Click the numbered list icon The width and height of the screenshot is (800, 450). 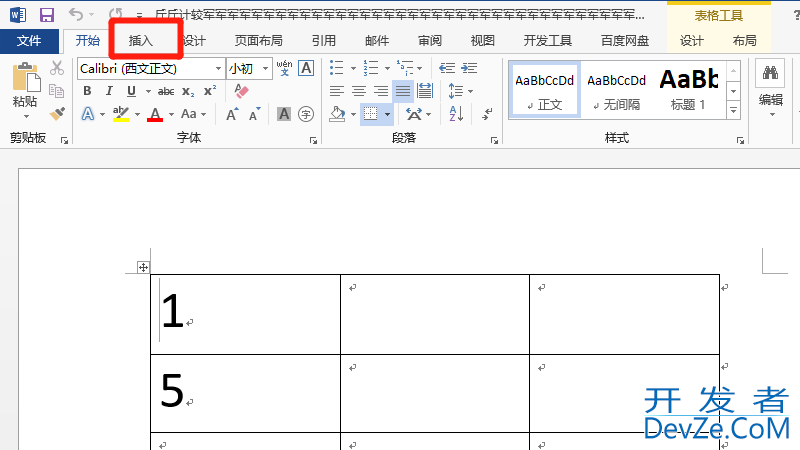click(x=371, y=68)
